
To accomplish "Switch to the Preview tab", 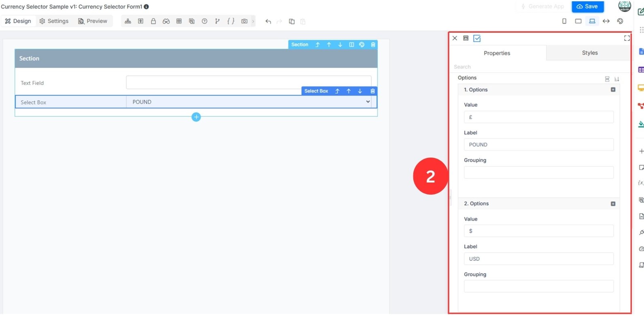I will [93, 21].
